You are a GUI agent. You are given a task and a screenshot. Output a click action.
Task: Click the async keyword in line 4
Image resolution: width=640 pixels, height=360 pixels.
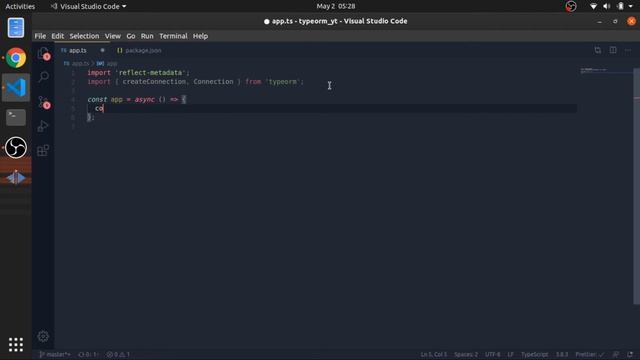coord(144,99)
